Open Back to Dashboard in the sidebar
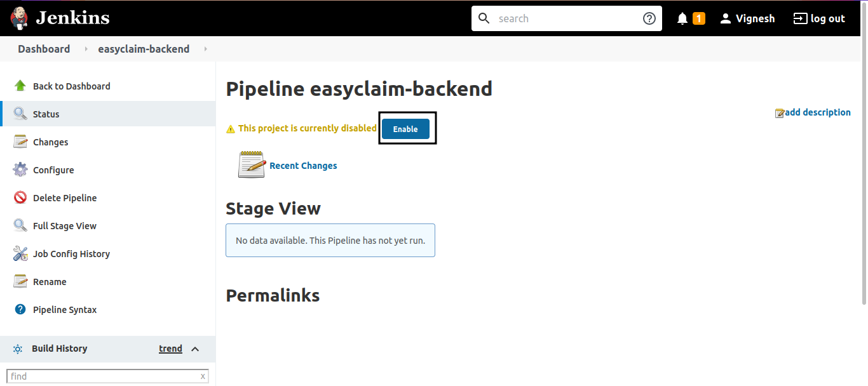This screenshot has height=386, width=868. pos(72,86)
